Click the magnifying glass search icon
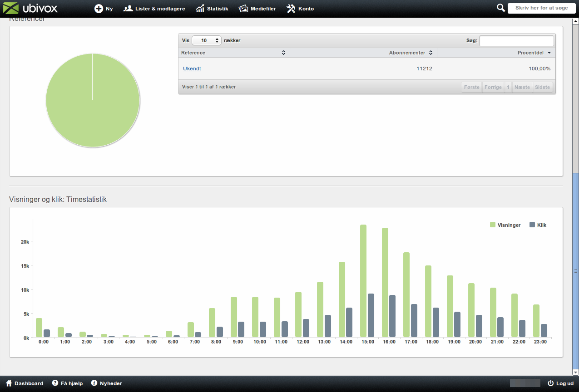Image resolution: width=579 pixels, height=392 pixels. coord(501,8)
